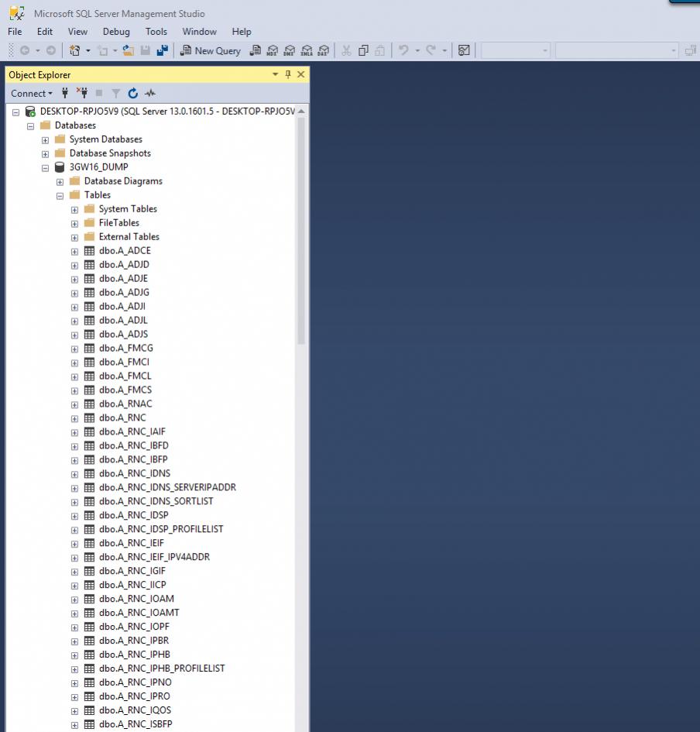Click the Copy icon in toolbar
This screenshot has height=732, width=700.
point(363,50)
